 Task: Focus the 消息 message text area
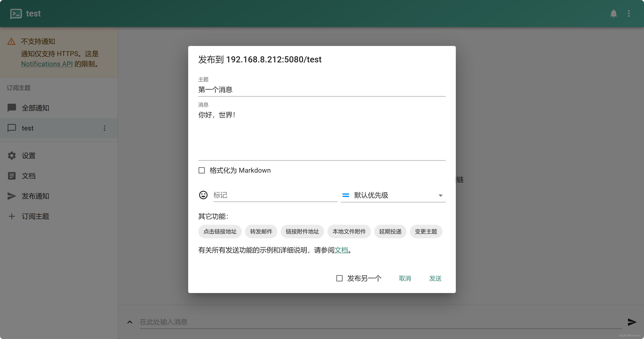tap(322, 135)
